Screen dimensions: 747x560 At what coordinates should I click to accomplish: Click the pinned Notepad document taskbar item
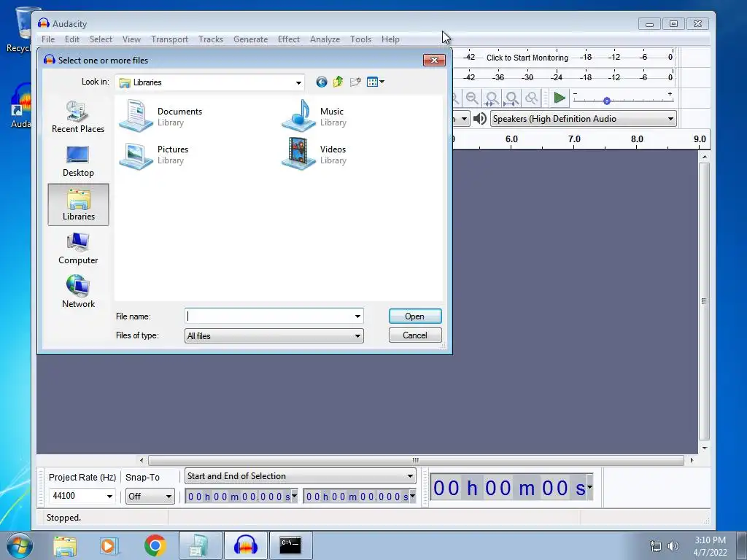(200, 545)
